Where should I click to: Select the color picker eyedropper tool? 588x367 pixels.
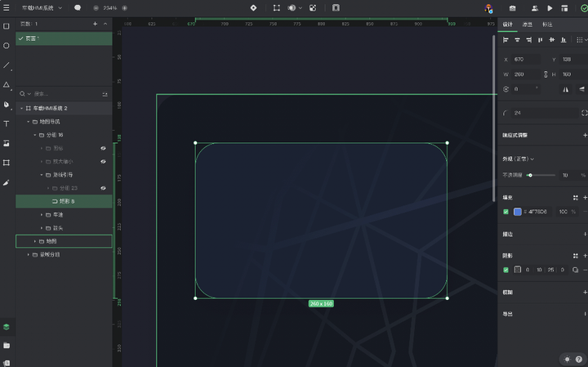[x=6, y=183]
